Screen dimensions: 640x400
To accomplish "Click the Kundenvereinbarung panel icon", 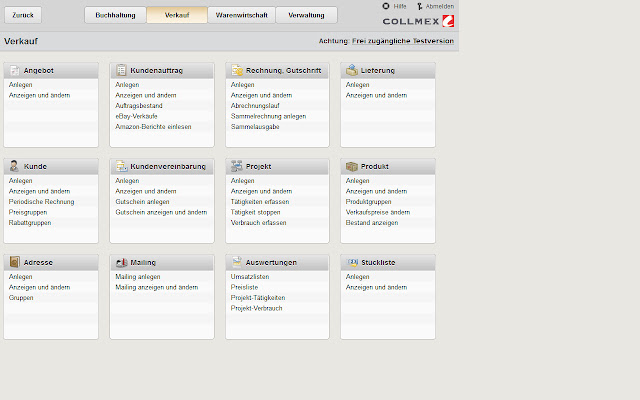I will 121,166.
